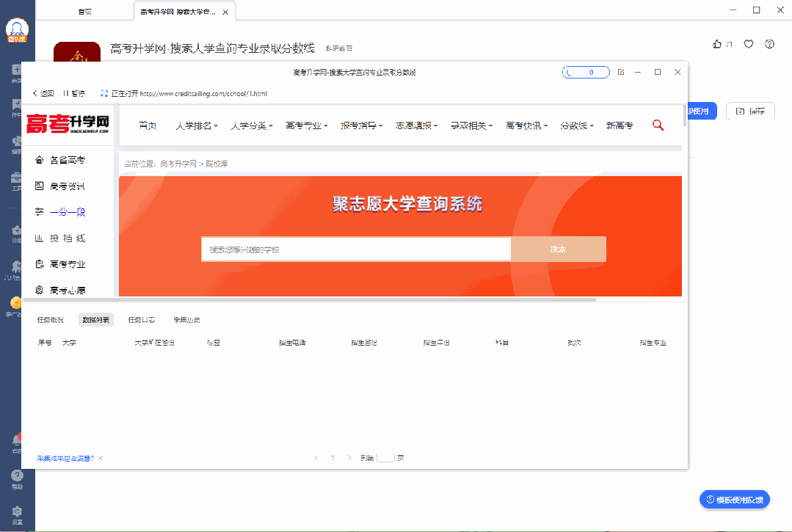Viewport: 792px width, 532px height.
Task: Go to next page in data pagination
Action: (x=349, y=458)
